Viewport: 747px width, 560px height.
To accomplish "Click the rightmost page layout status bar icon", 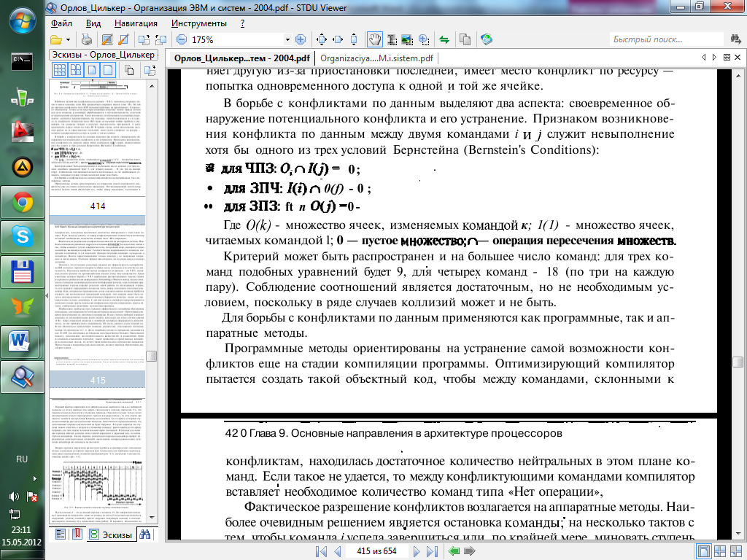I will click(736, 551).
